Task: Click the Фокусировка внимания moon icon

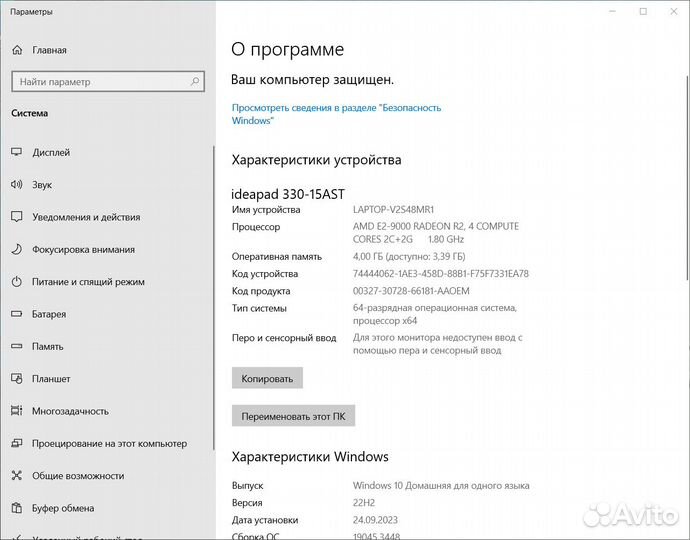Action: [16, 250]
